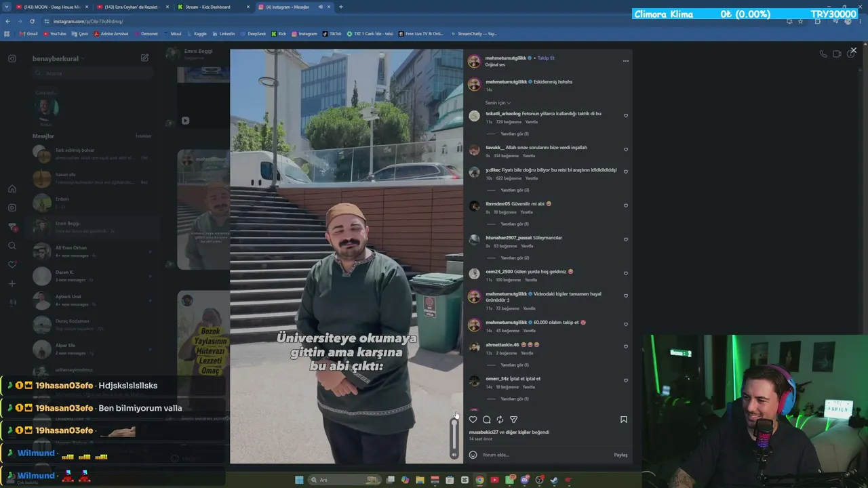
Task: Go back with the browser back arrow
Action: pos(9,21)
